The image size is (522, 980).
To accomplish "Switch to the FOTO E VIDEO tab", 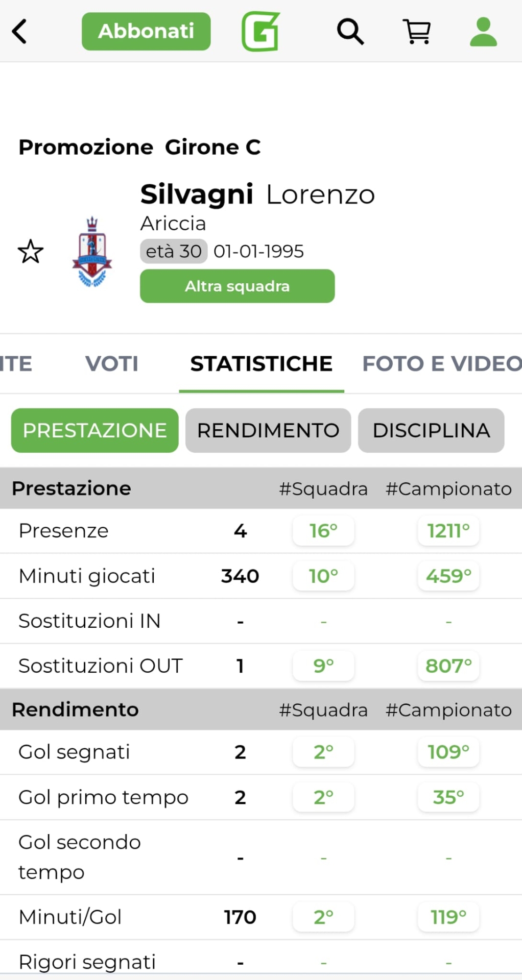I will pyautogui.click(x=442, y=364).
